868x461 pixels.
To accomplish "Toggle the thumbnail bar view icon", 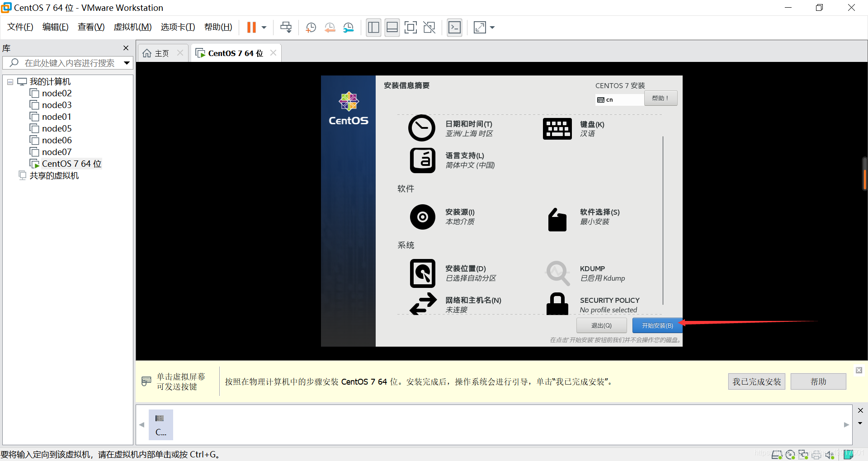I will point(392,28).
